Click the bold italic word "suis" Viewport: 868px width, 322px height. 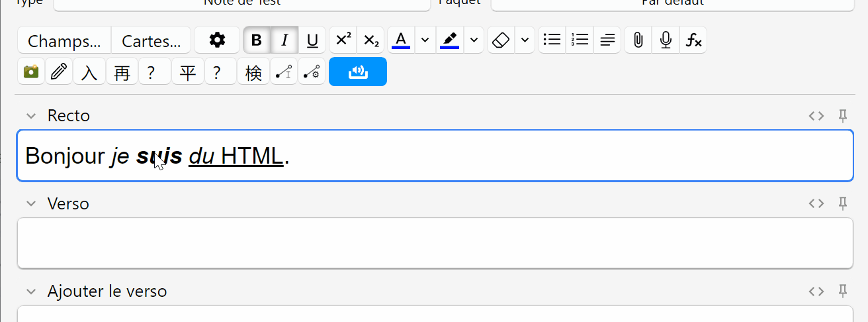pos(159,156)
